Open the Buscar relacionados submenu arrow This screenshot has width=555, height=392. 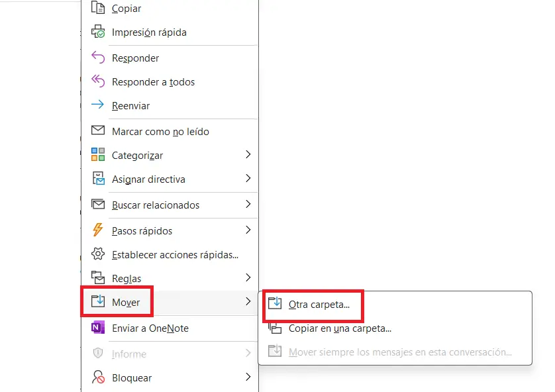pyautogui.click(x=248, y=205)
